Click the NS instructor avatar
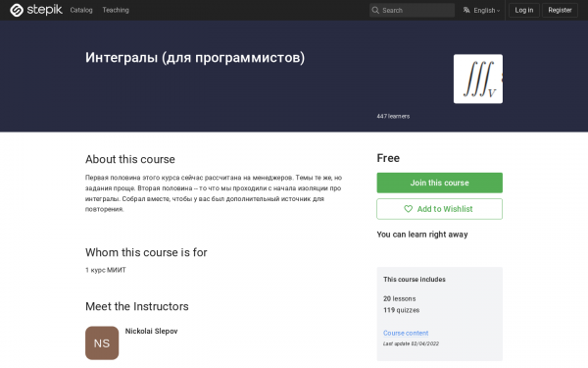 [x=102, y=342]
